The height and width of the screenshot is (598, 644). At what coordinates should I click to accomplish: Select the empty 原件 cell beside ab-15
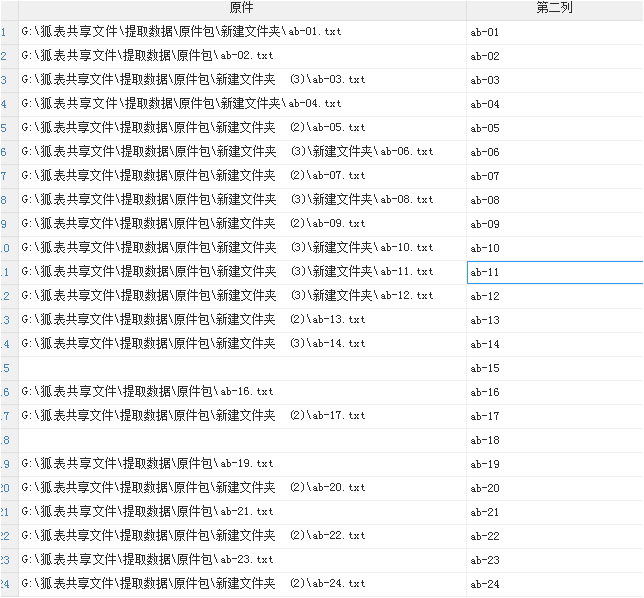[241, 368]
